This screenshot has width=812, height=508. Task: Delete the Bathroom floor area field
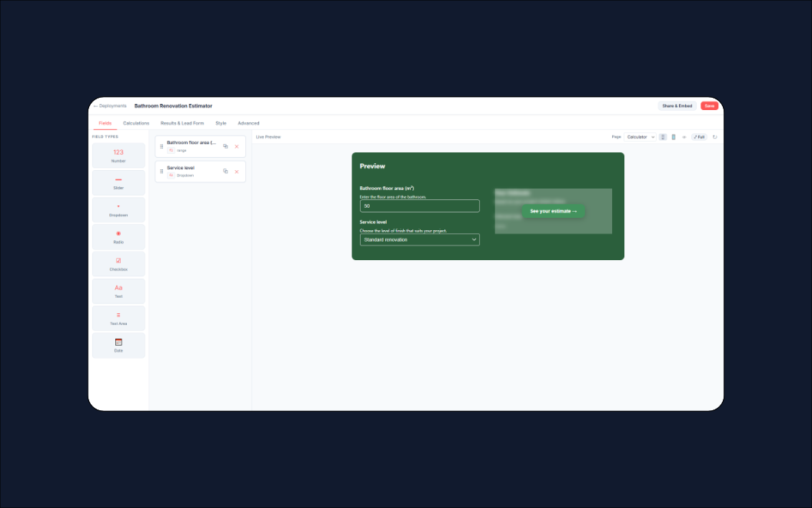point(237,147)
